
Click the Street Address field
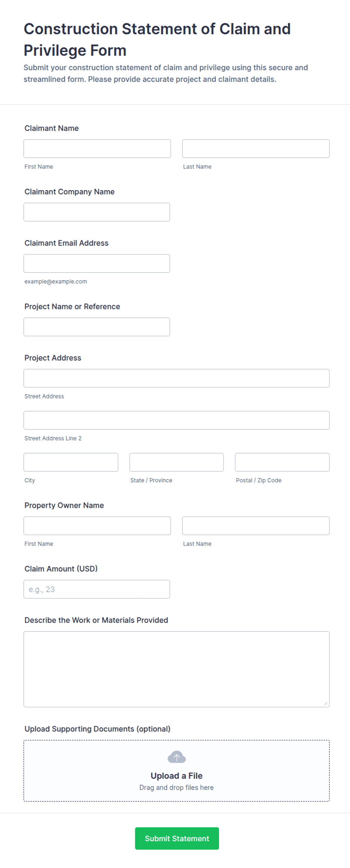177,378
